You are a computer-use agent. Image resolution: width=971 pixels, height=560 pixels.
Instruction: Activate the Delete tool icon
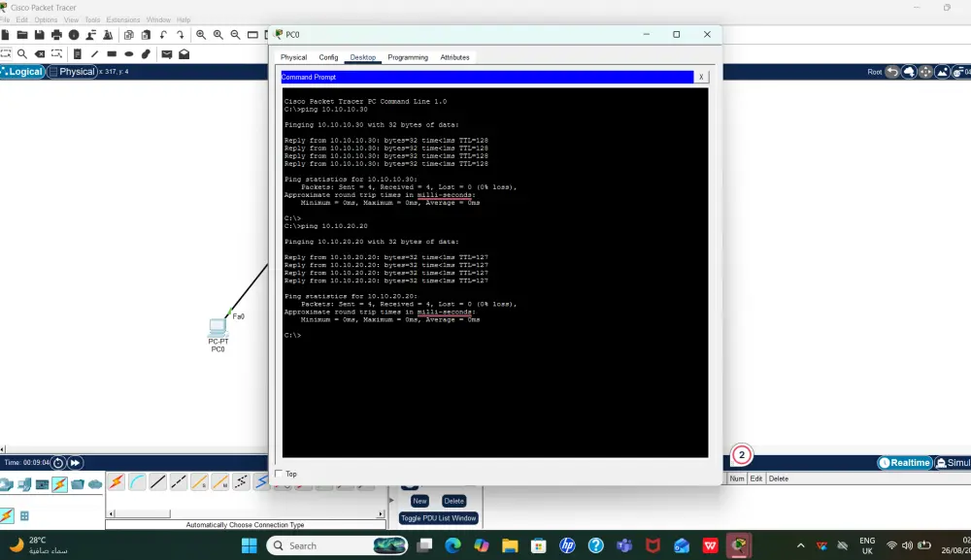tap(40, 54)
